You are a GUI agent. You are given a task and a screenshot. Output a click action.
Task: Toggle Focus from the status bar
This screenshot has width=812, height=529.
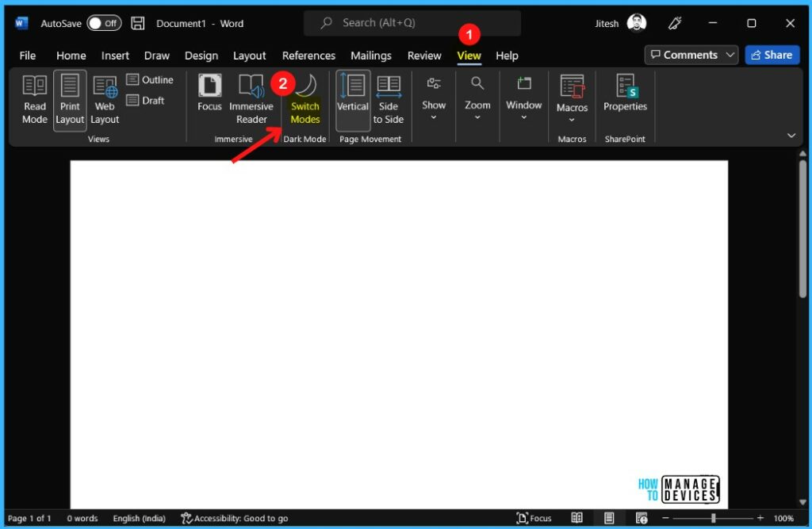click(534, 518)
